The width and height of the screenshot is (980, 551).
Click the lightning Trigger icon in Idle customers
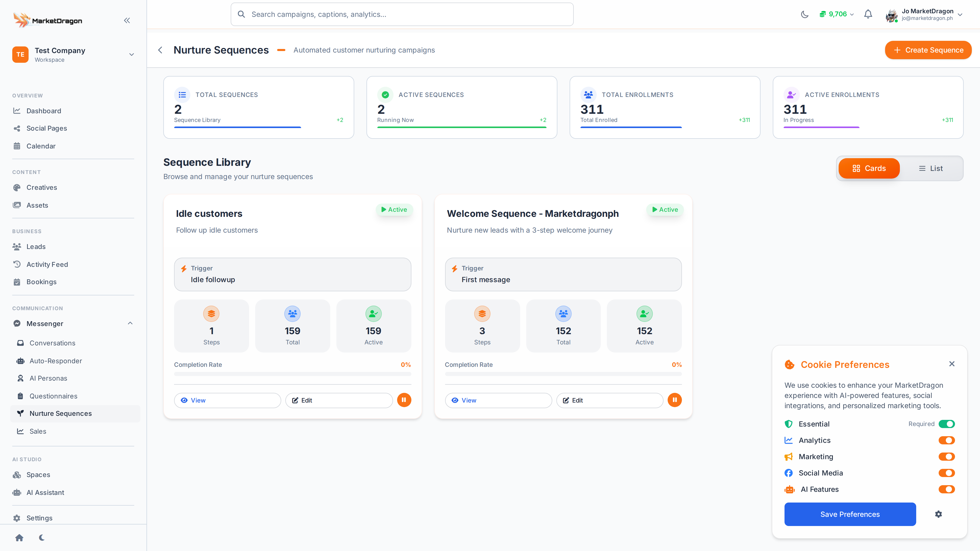point(184,269)
